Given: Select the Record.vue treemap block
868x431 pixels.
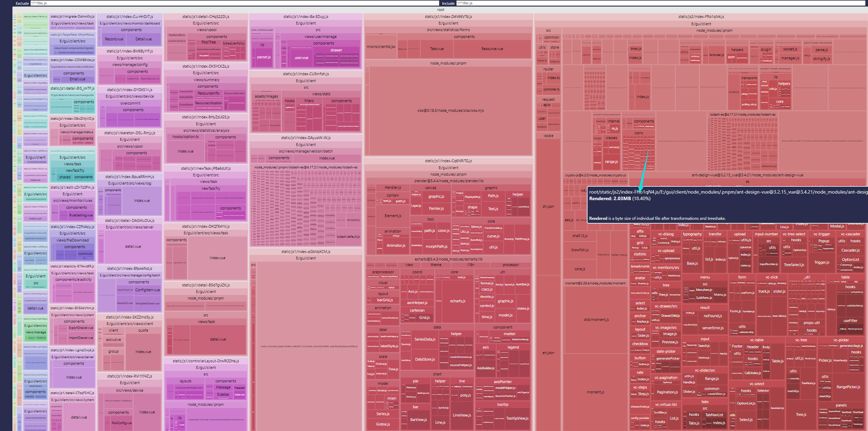Looking at the screenshot, I should click(114, 39).
